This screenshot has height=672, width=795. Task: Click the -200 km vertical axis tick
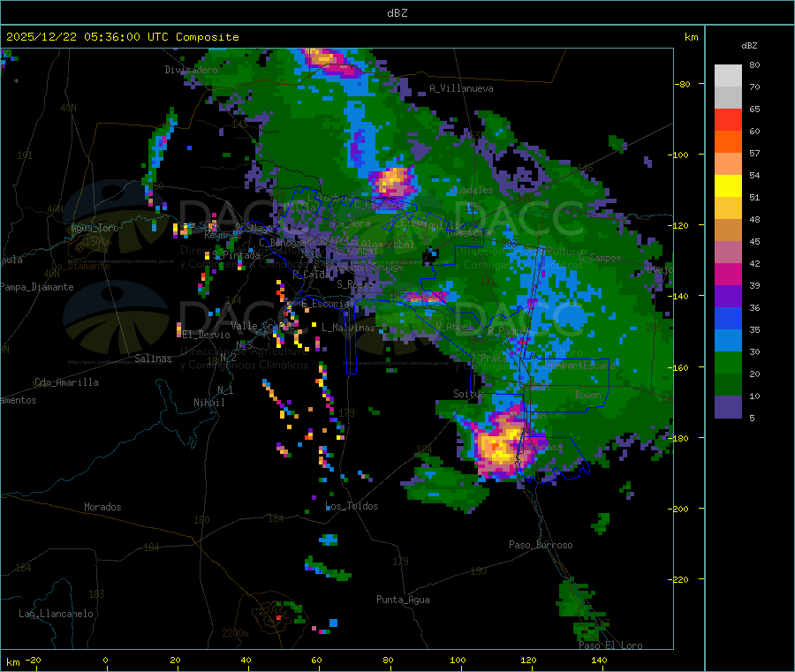[x=680, y=509]
